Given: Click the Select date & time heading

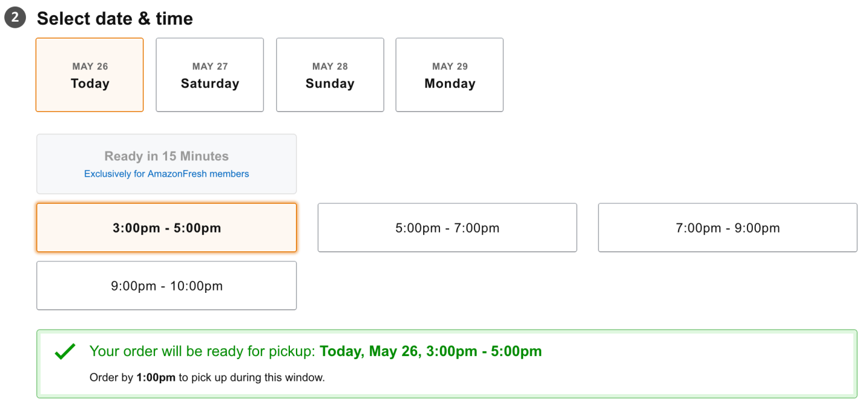Looking at the screenshot, I should (115, 19).
